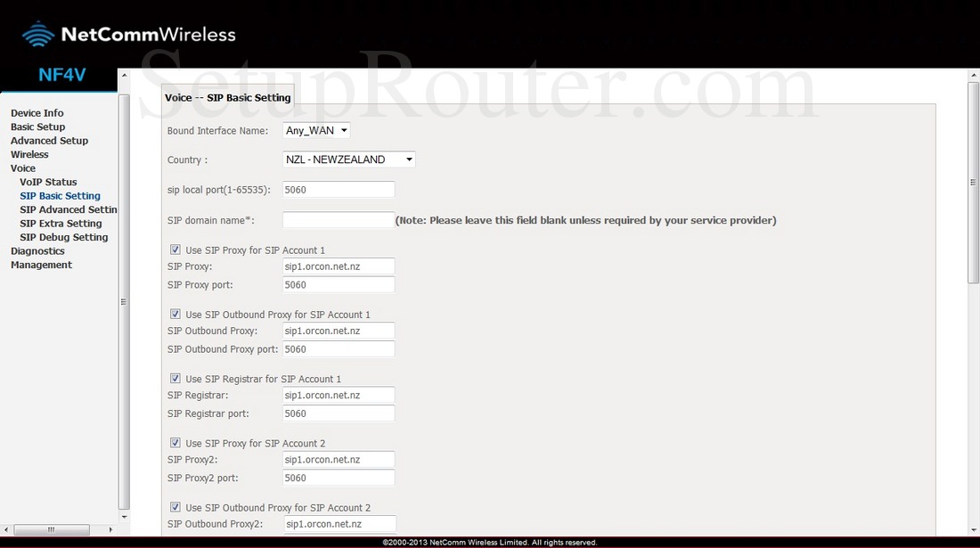Click the sidebar scrollbar down arrow
This screenshot has width=980, height=548.
tap(124, 516)
